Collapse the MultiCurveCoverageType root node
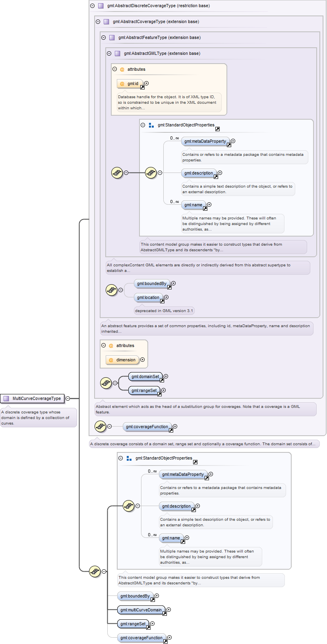This screenshot has height=644, width=327. tap(68, 398)
